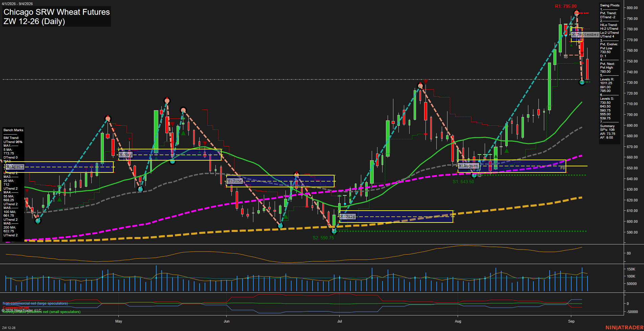Click the "Swing Pivots" panel heading

tap(610, 5)
